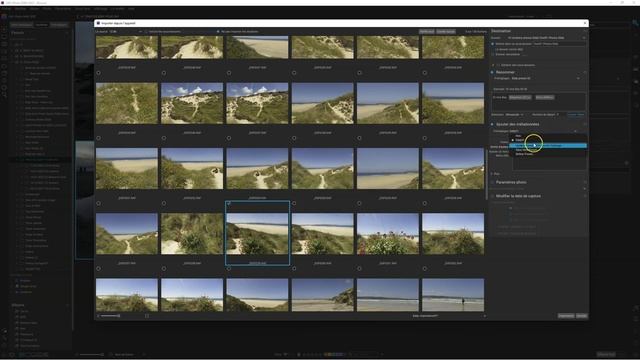Click the select-none button above the thumbnails
The image size is (640, 360).
click(446, 31)
